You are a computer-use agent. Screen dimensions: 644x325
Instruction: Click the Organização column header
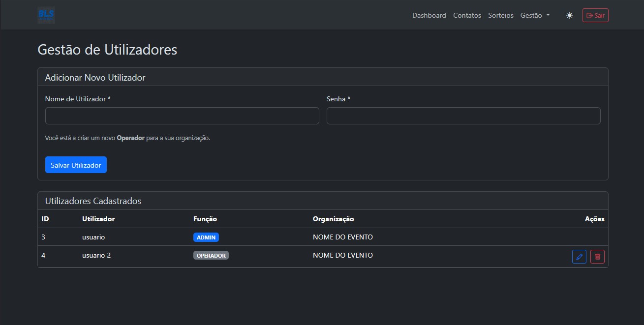coord(333,219)
